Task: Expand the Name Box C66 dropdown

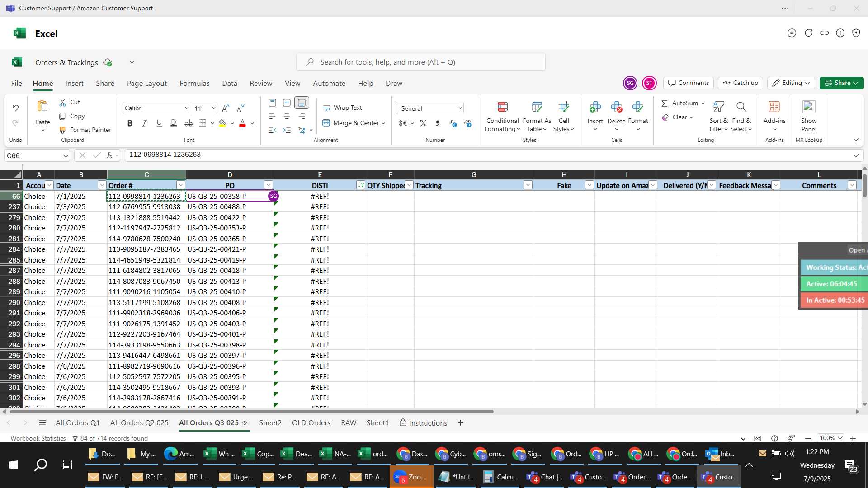Action: pyautogui.click(x=66, y=155)
